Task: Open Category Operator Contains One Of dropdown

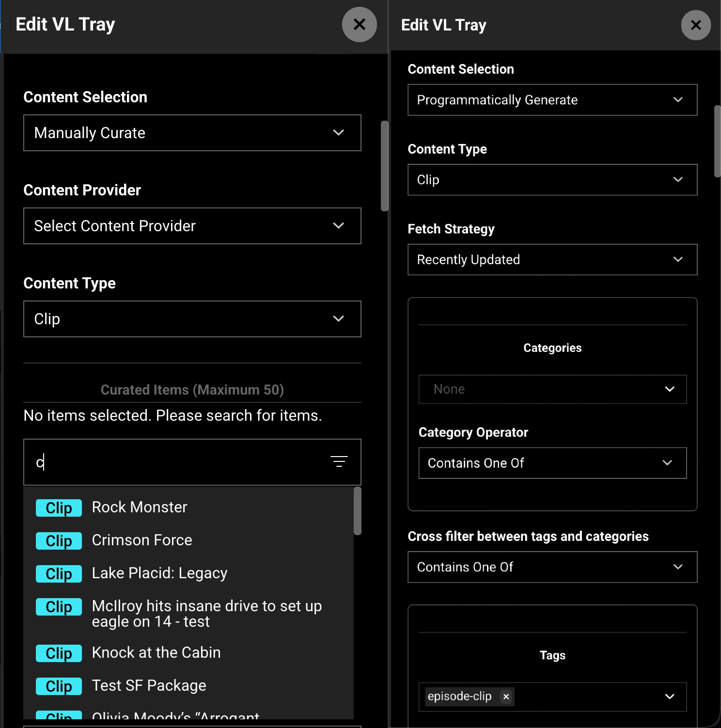Action: pos(552,463)
